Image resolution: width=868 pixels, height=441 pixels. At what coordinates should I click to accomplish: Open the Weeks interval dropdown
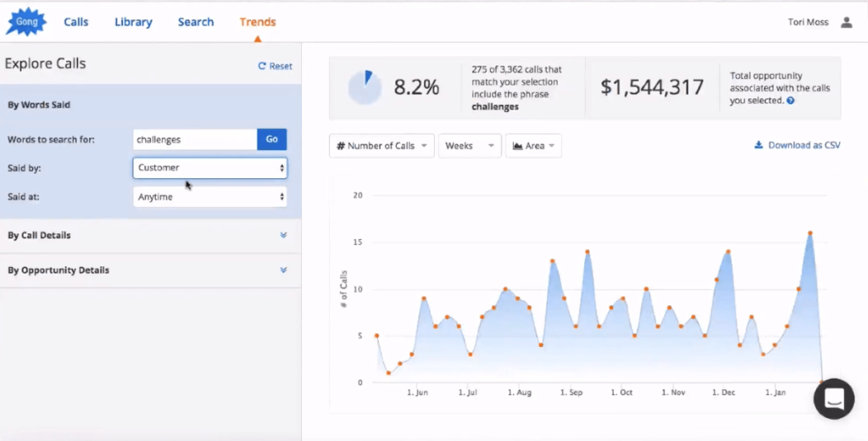click(470, 146)
